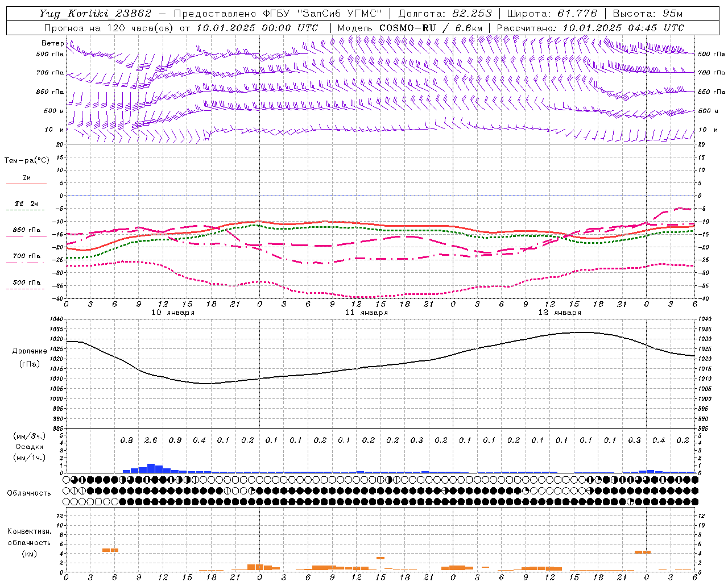This screenshot has width=728, height=582.
Task: Select the 12 января date label
Action: point(560,313)
